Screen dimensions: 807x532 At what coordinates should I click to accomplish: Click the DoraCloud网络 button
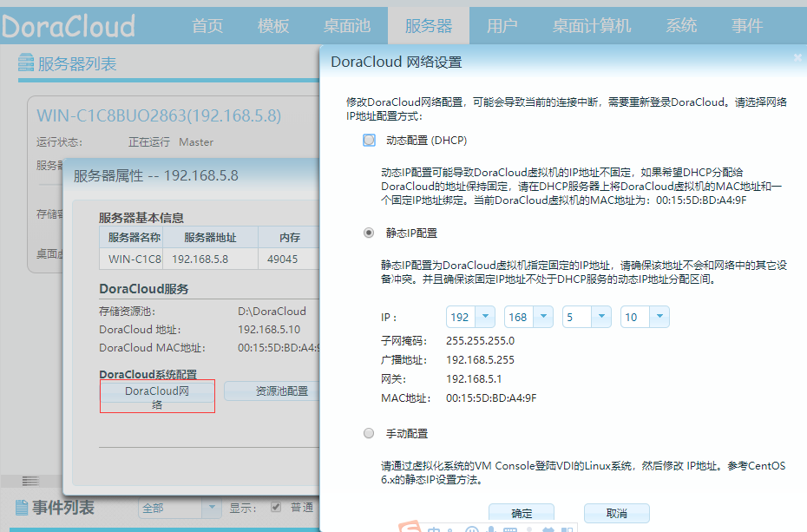point(157,396)
